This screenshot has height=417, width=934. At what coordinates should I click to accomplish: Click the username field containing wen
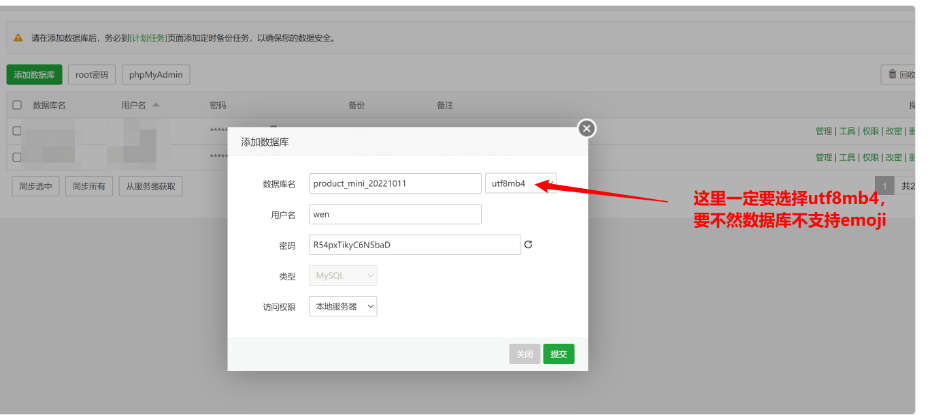click(x=396, y=214)
